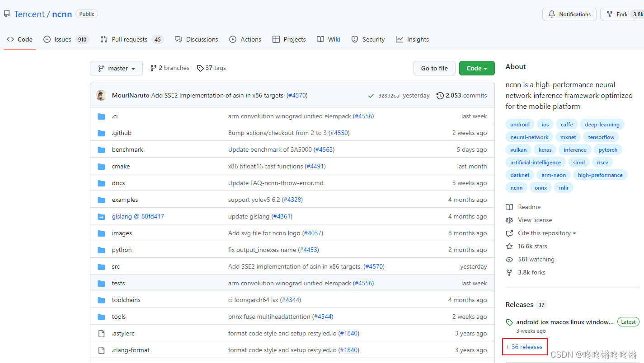
Task: Open the .github folder
Action: [x=122, y=133]
